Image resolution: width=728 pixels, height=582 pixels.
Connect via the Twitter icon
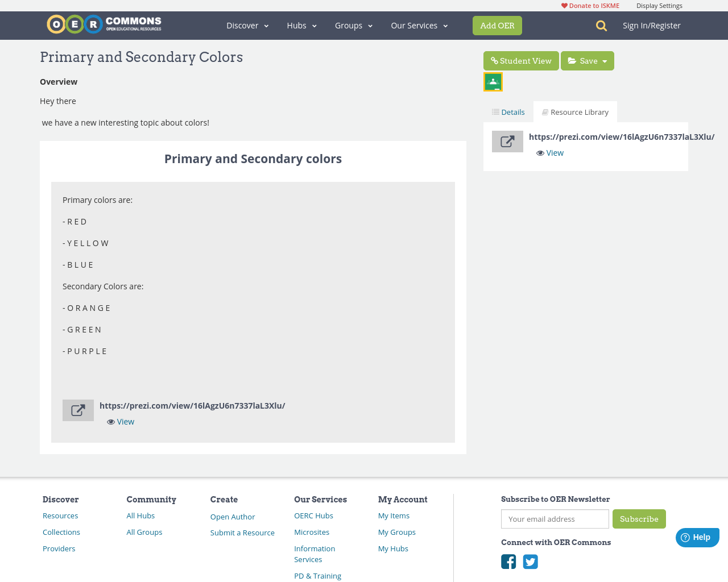click(530, 561)
